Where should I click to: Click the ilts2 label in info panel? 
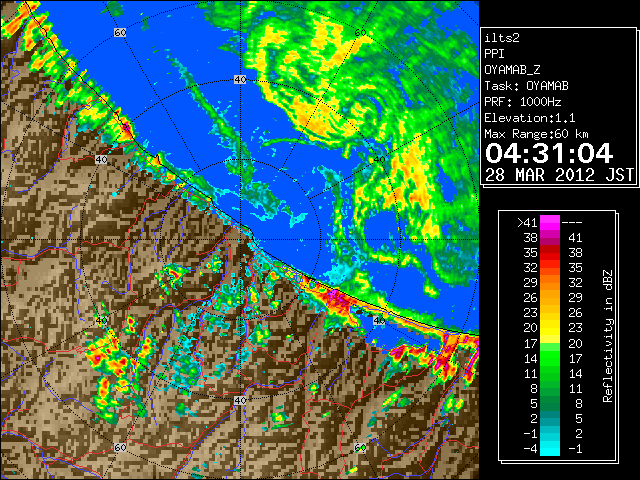(502, 38)
